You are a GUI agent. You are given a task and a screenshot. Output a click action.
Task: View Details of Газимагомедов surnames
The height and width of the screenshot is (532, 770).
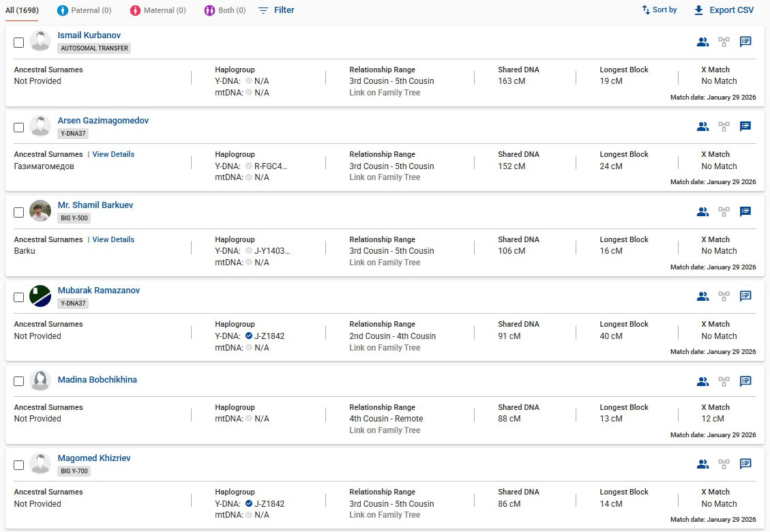(113, 154)
